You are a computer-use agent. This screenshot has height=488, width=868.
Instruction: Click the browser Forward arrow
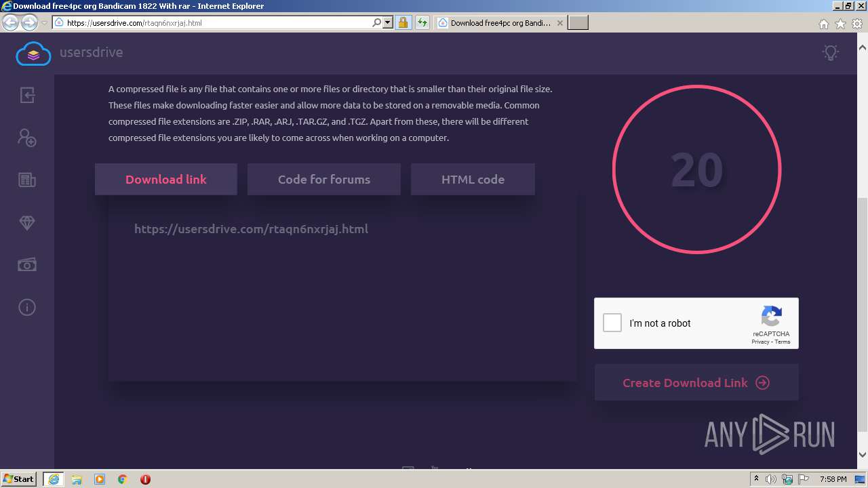pos(29,23)
